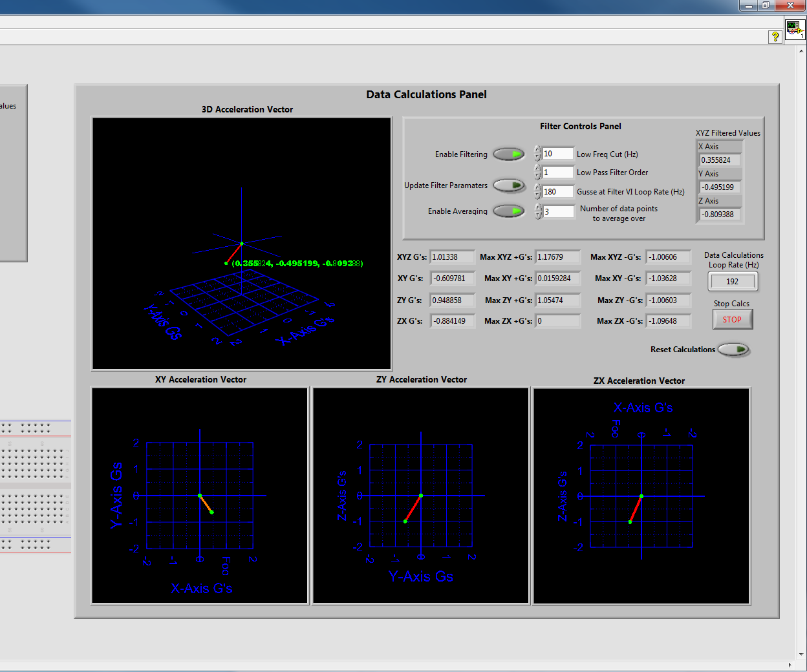Image resolution: width=807 pixels, height=672 pixels.
Task: Toggle the Enable Filtering switch
Action: point(509,154)
